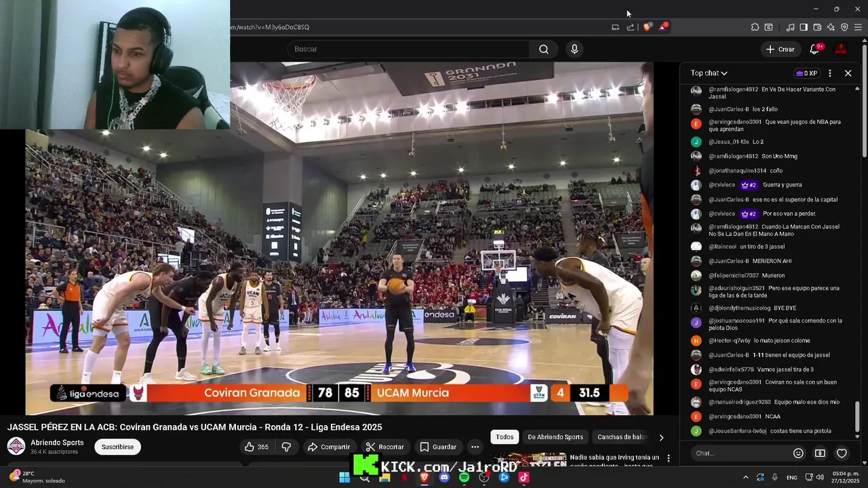Show hidden system tray icons chevron
Viewport: 868px width, 488px height.
coord(745,477)
